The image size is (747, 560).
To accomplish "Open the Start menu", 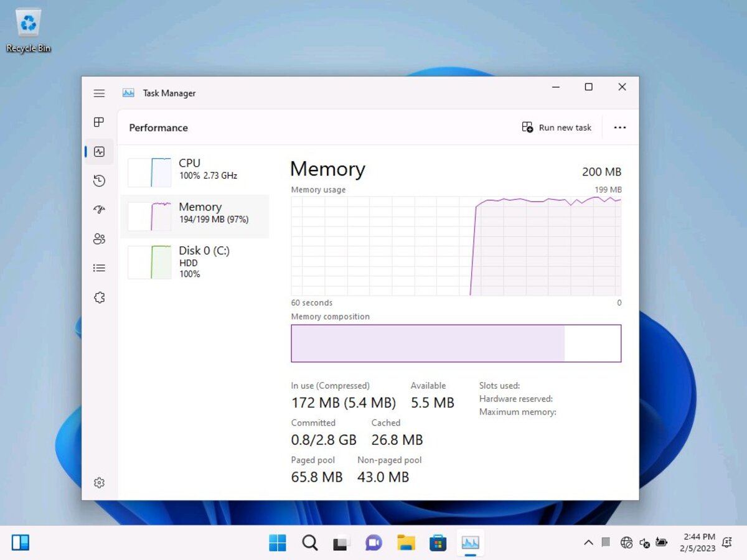I will point(278,543).
